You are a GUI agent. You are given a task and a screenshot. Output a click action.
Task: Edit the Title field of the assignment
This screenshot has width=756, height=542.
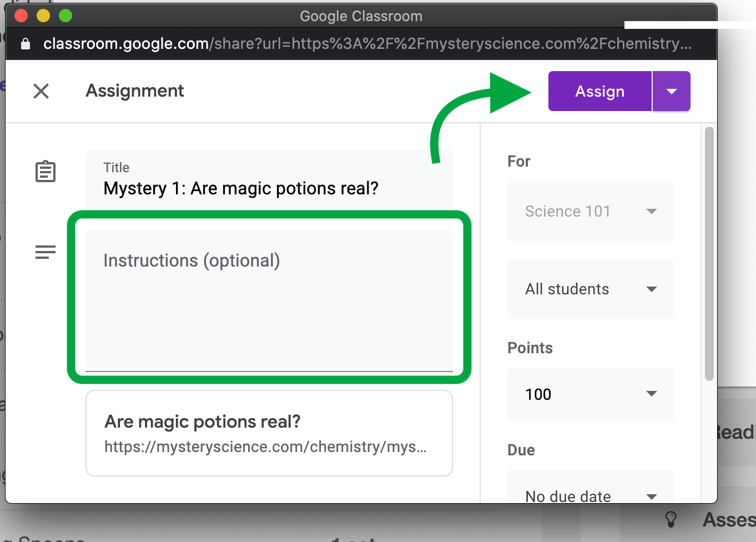(x=269, y=180)
